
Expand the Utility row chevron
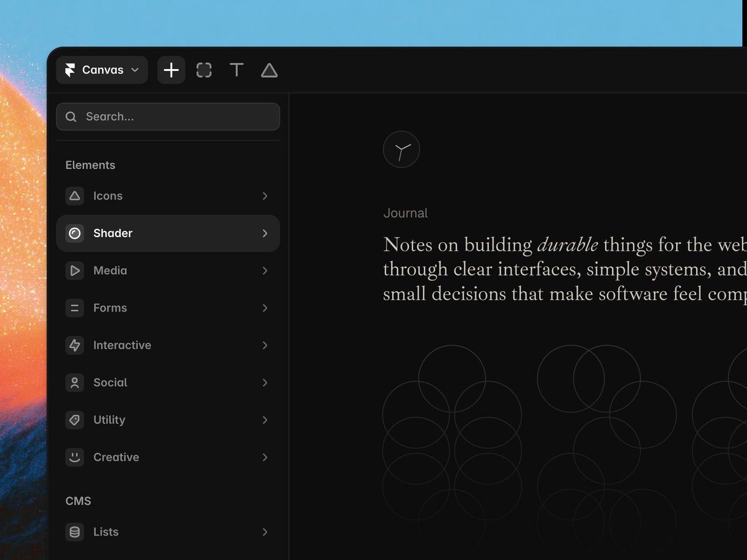tap(265, 420)
